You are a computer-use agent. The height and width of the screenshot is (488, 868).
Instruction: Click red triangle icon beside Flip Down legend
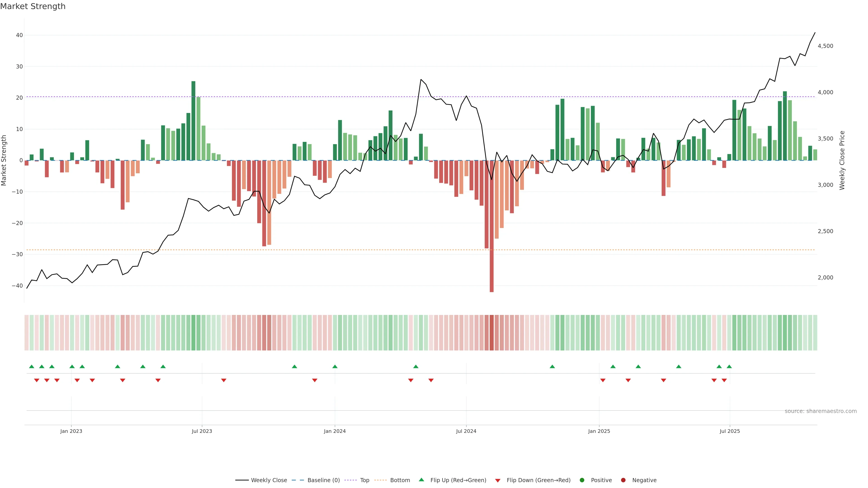click(498, 481)
